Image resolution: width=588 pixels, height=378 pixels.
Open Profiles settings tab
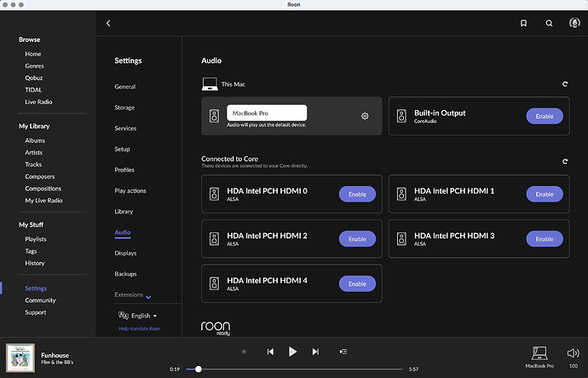point(124,170)
